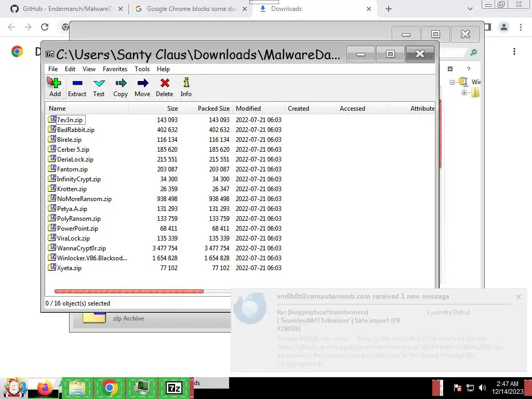Click the Add toolbar icon in 7-Zip
The height and width of the screenshot is (399, 532).
[55, 87]
